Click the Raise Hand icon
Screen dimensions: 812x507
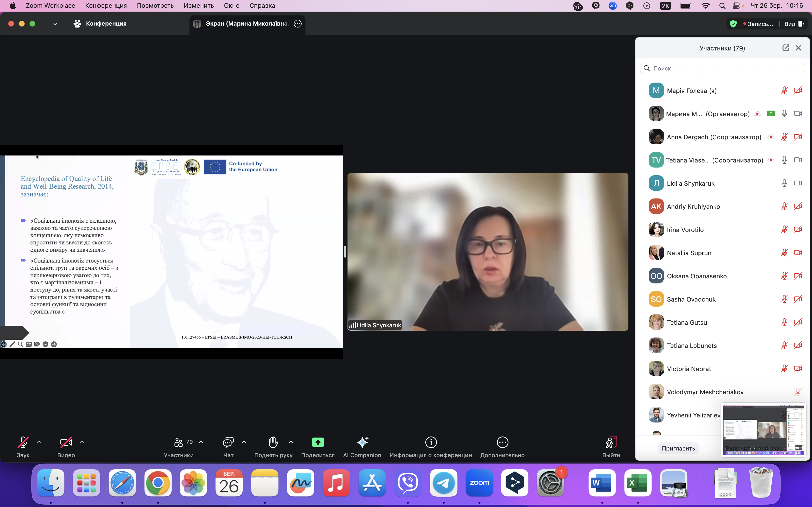point(273,442)
